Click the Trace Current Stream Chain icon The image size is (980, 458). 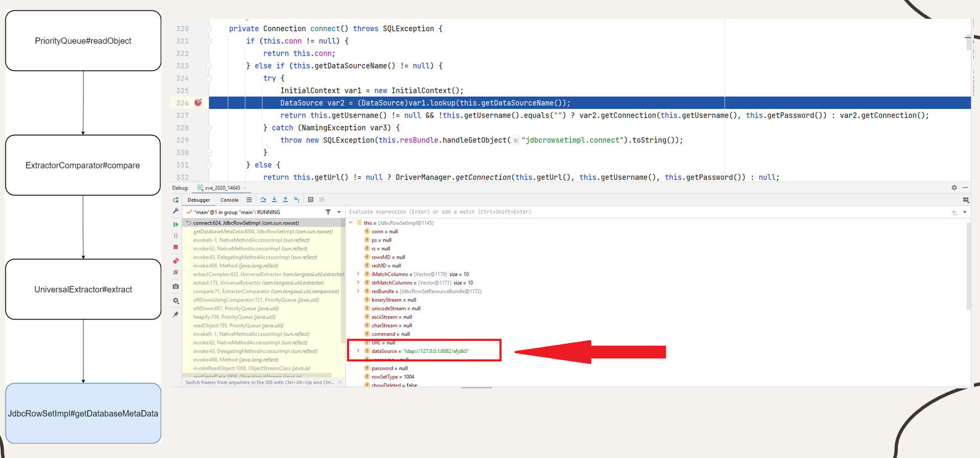322,200
